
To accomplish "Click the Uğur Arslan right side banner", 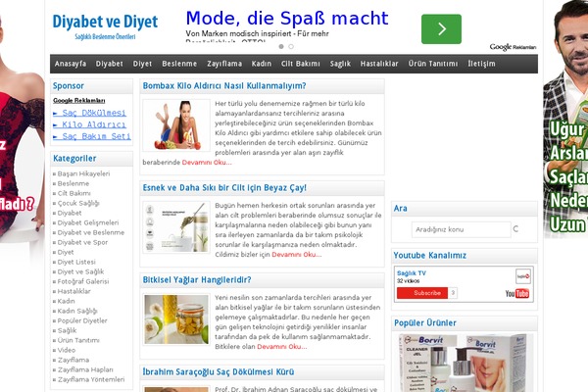I will [565, 120].
